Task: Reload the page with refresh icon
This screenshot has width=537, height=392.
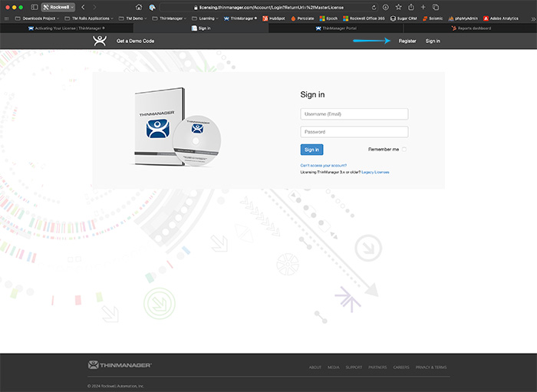Action: coord(374,8)
